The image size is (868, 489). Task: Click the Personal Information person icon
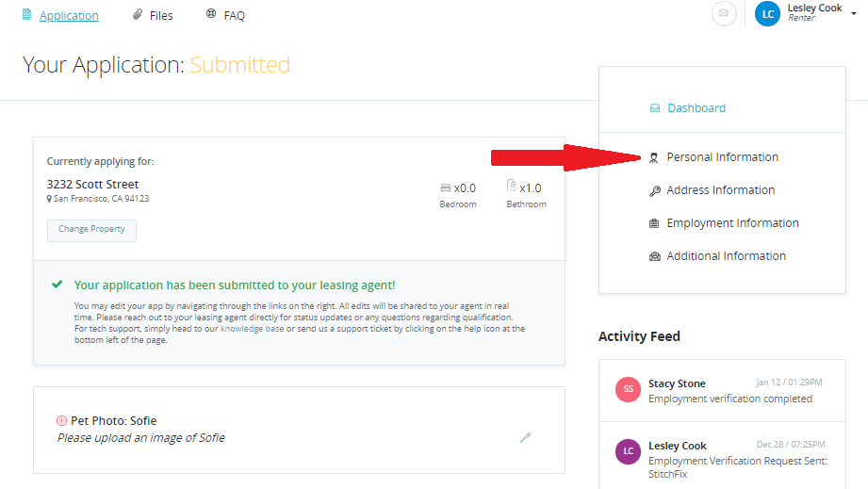654,157
